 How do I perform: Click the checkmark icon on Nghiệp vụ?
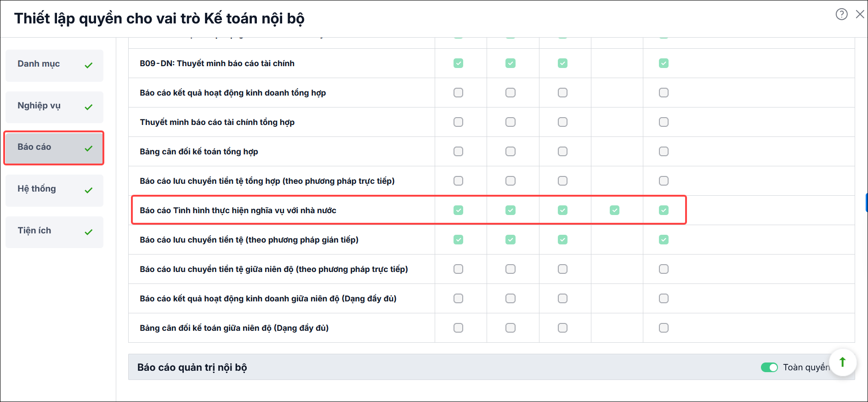pyautogui.click(x=89, y=107)
